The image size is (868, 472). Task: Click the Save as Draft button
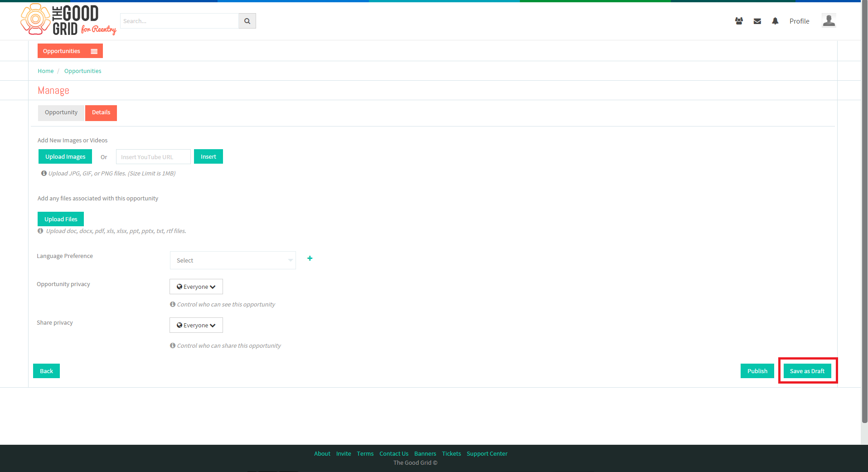(807, 371)
